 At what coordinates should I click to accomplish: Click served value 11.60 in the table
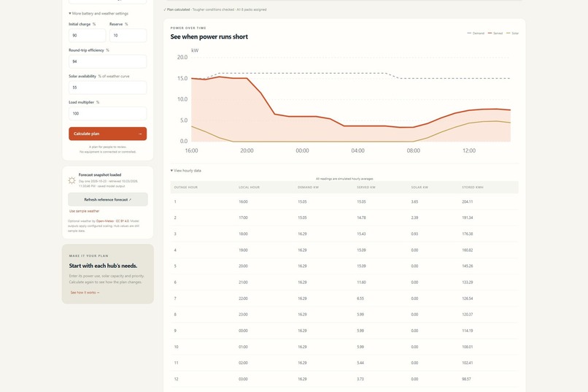coord(361,283)
